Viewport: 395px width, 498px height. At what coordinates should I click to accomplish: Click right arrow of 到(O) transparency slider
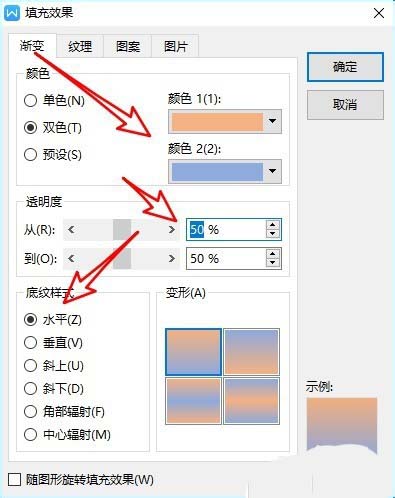[x=172, y=258]
